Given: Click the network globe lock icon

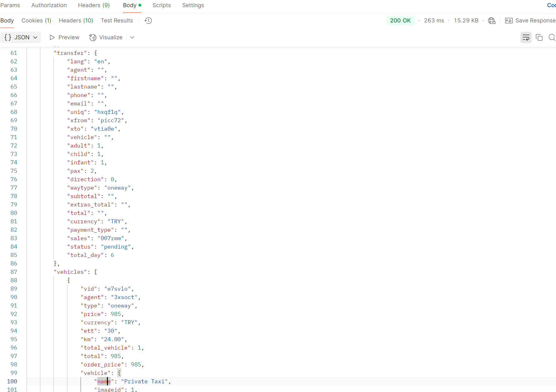Looking at the screenshot, I should 492,21.
